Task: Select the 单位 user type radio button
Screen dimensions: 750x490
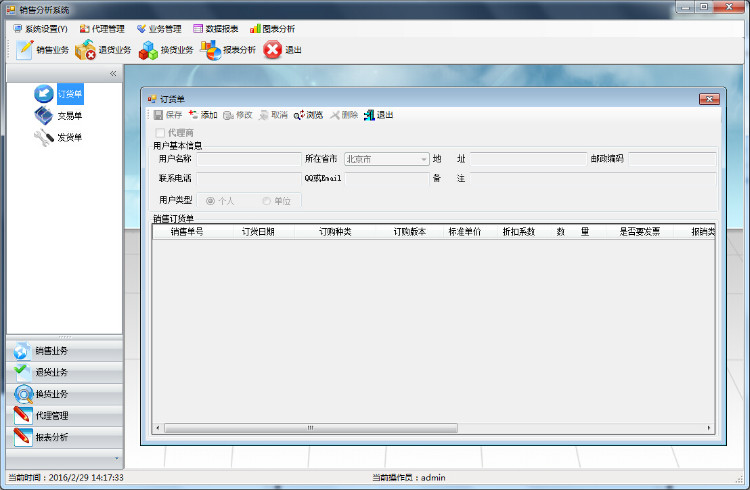Action: click(x=266, y=201)
